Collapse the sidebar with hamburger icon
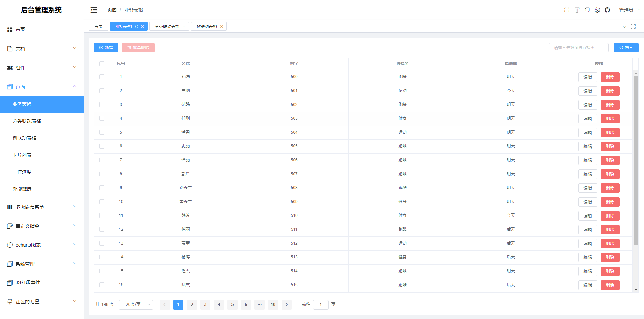The width and height of the screenshot is (644, 319). tap(93, 10)
